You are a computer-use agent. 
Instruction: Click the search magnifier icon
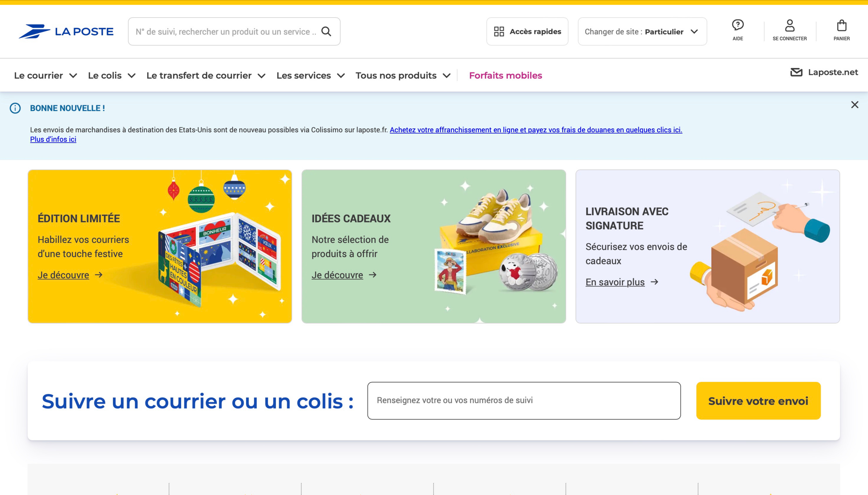click(x=326, y=31)
